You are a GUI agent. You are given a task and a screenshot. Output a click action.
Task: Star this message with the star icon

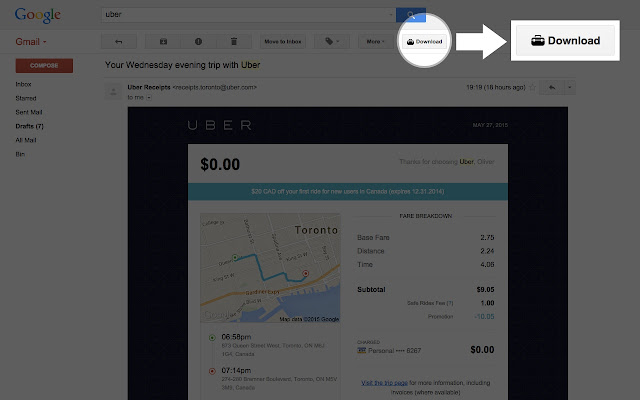pyautogui.click(x=532, y=87)
